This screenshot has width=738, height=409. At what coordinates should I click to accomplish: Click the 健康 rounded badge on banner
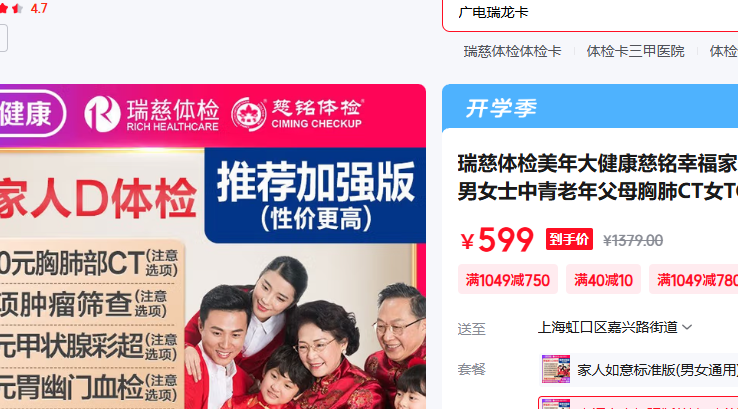pos(31,113)
